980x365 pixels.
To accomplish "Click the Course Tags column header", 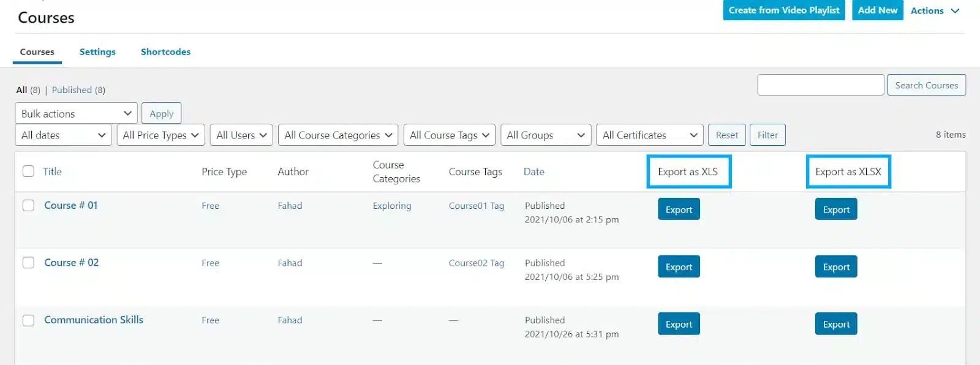I will (x=475, y=172).
